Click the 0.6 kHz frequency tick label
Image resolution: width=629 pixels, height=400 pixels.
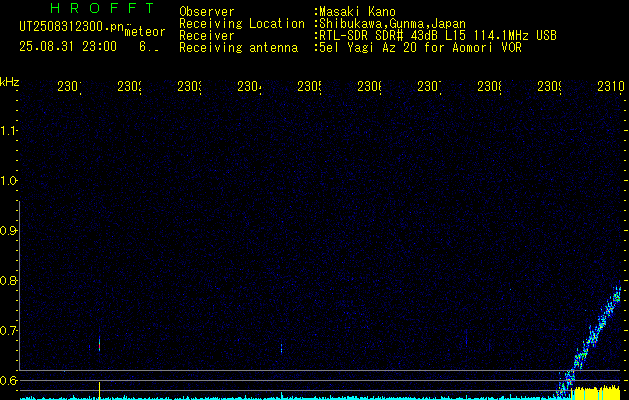(8, 380)
